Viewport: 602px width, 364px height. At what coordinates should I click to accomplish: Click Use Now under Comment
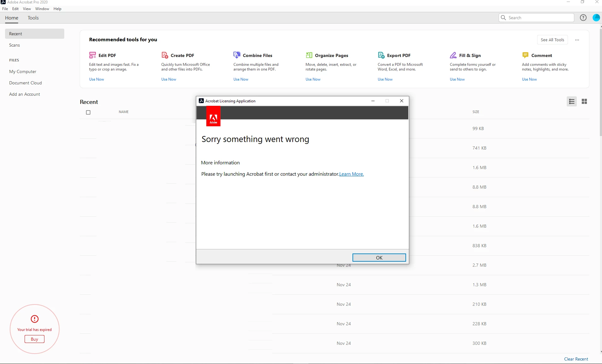[529, 79]
